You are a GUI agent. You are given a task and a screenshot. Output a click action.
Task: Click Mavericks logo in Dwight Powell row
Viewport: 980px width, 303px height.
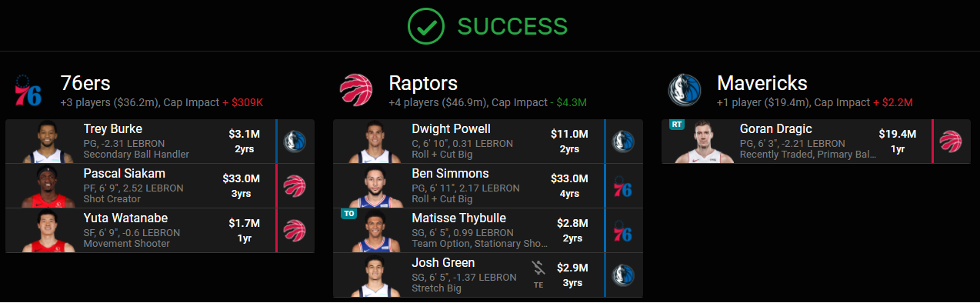coord(623,142)
